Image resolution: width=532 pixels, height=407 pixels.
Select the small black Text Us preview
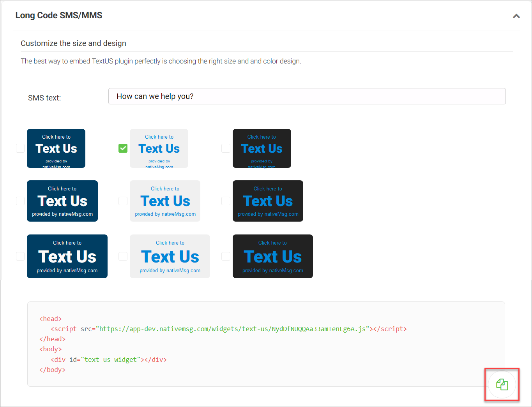[x=262, y=148]
